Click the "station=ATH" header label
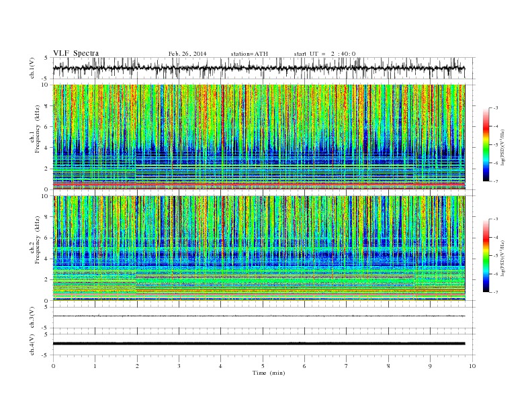The image size is (532, 411). tap(249, 54)
